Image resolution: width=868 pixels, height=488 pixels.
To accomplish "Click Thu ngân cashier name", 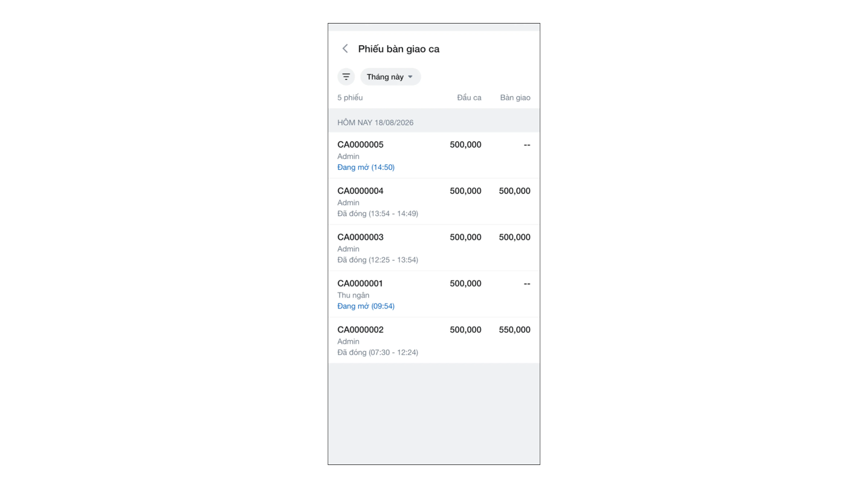I will [353, 295].
